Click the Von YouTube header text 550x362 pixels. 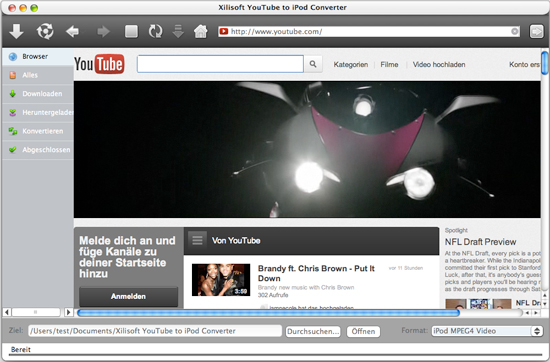(x=236, y=241)
